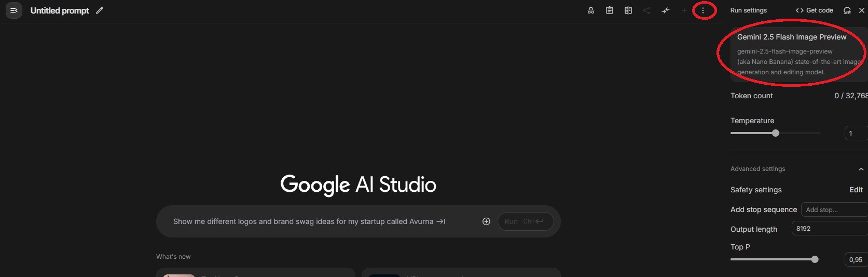
Task: Click the insert assets plus circle icon
Action: [486, 221]
